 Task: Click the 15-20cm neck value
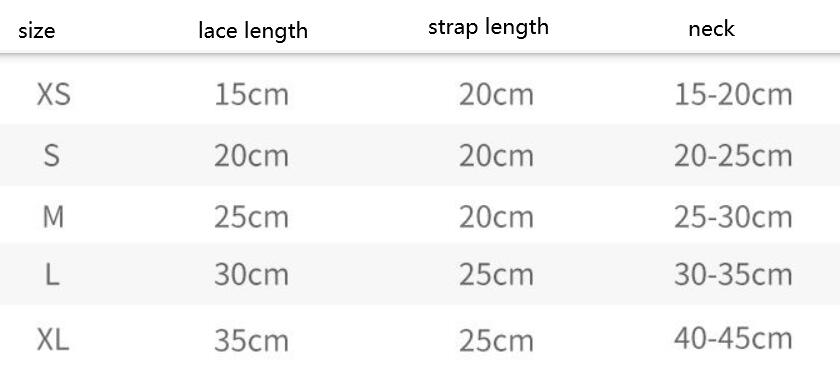click(733, 95)
